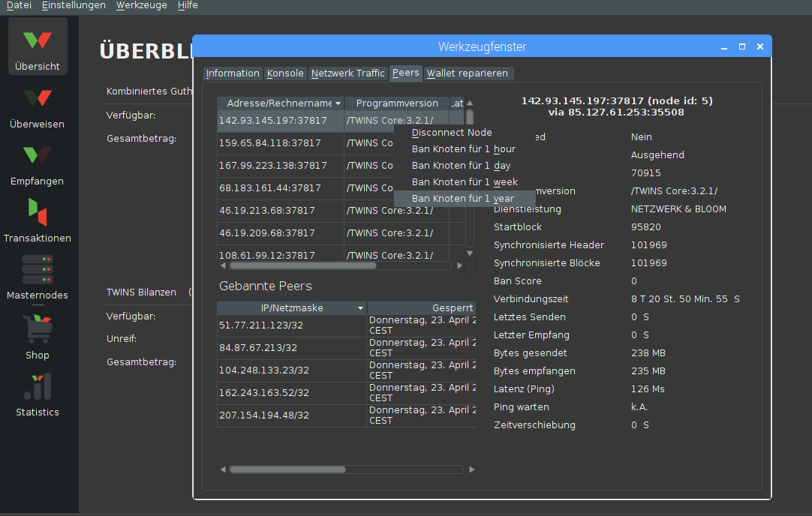Open the Werkzeuge menu
The width and height of the screenshot is (812, 516).
pyautogui.click(x=141, y=5)
